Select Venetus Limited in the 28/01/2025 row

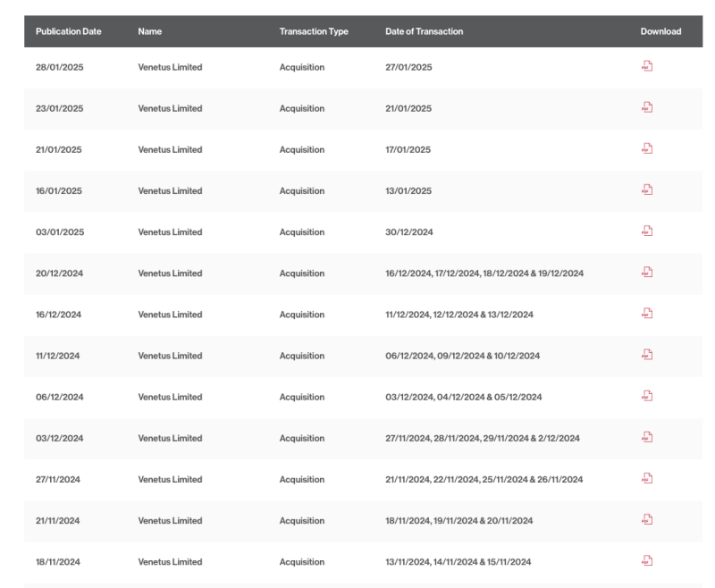[x=170, y=67]
